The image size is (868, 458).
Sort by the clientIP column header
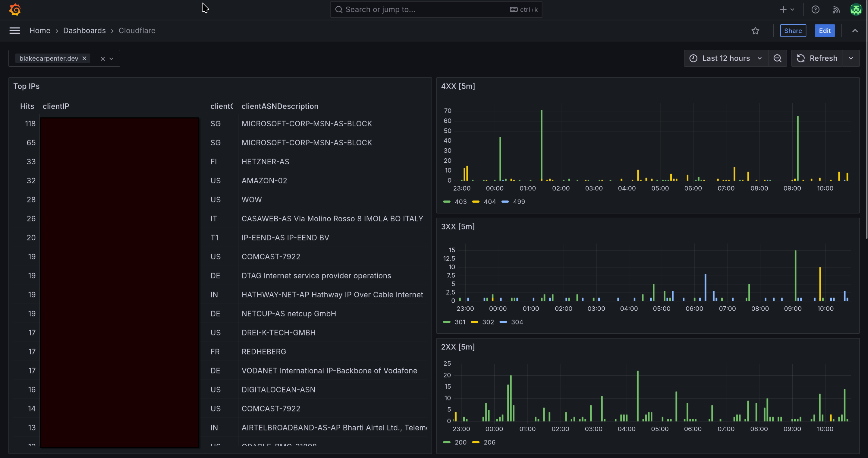pyautogui.click(x=56, y=106)
